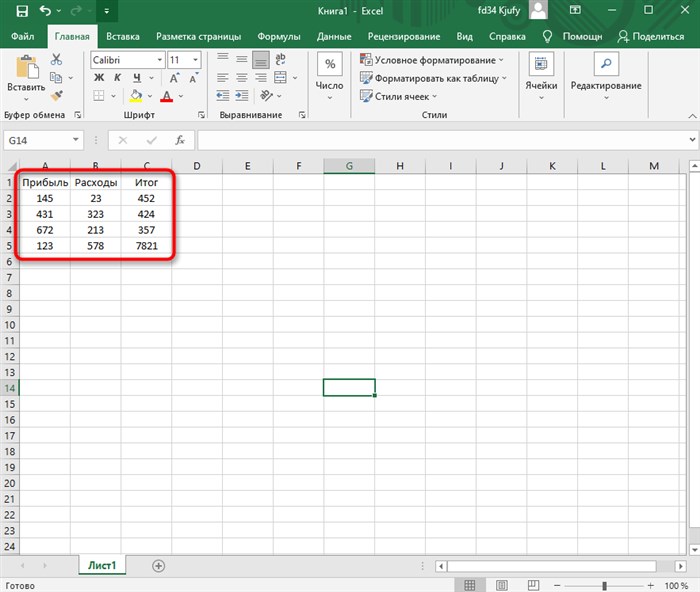Switch to the Вставка tab
700x592 pixels.
(x=123, y=37)
